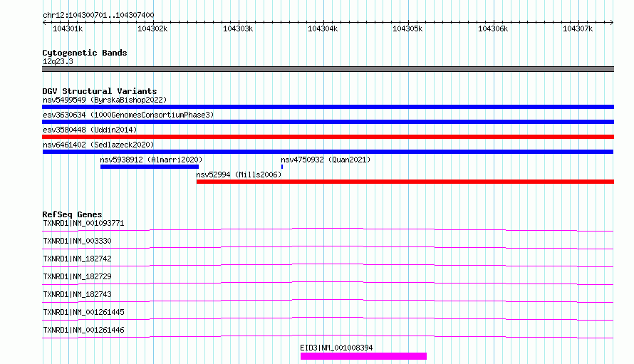Select the red bar of nsv52994
Image resolution: width=634 pixels, height=364 pixels.
405,182
